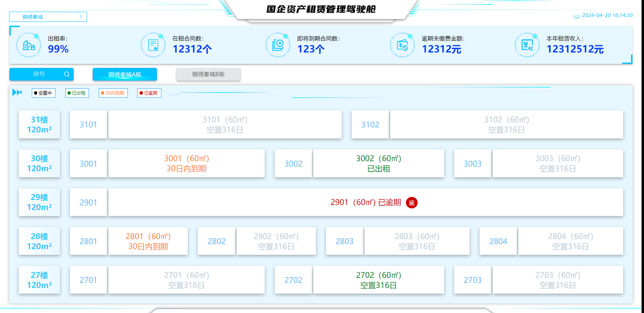Click the red 逾 overdue badge
Image resolution: width=644 pixels, height=313 pixels.
pyautogui.click(x=411, y=203)
